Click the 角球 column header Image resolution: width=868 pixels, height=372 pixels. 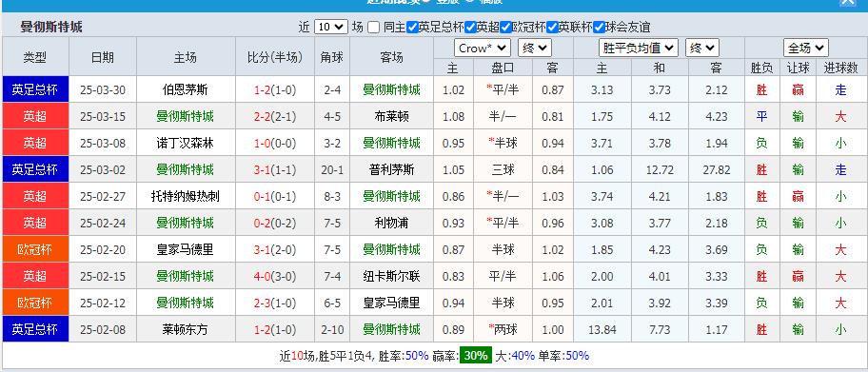click(x=332, y=57)
